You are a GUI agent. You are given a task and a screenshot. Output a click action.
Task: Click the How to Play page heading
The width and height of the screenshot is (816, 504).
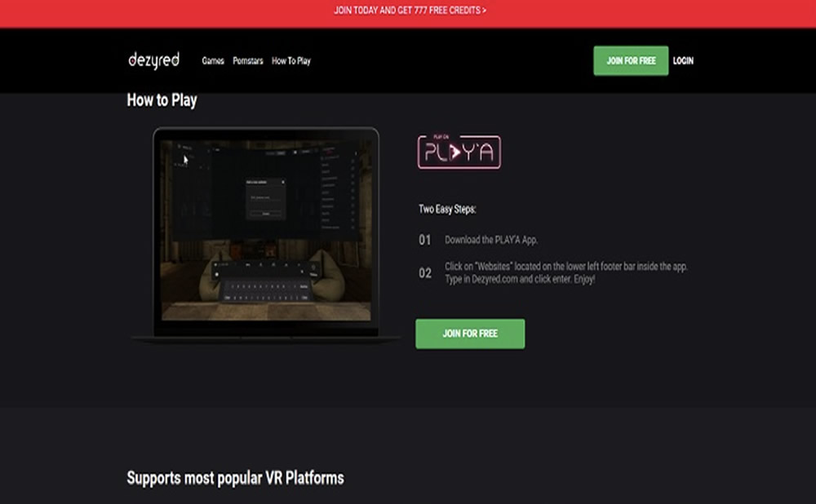[162, 100]
